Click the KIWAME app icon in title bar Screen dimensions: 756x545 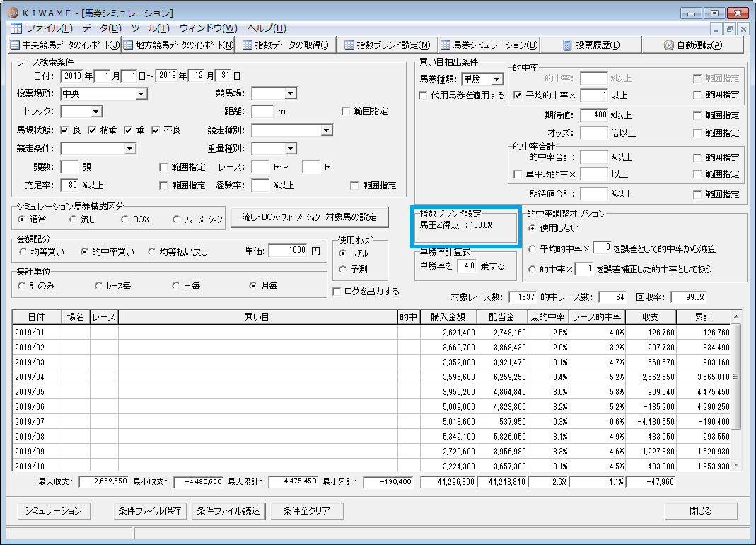[13, 13]
